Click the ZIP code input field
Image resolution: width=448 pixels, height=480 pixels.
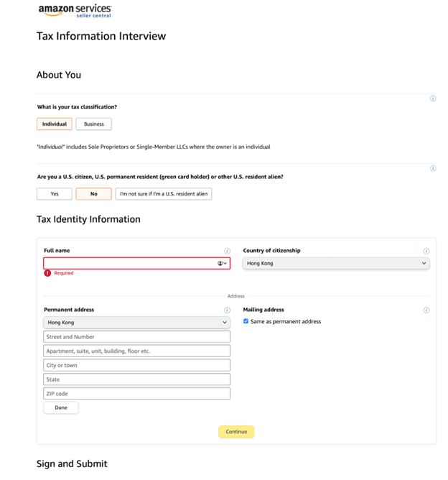(136, 393)
